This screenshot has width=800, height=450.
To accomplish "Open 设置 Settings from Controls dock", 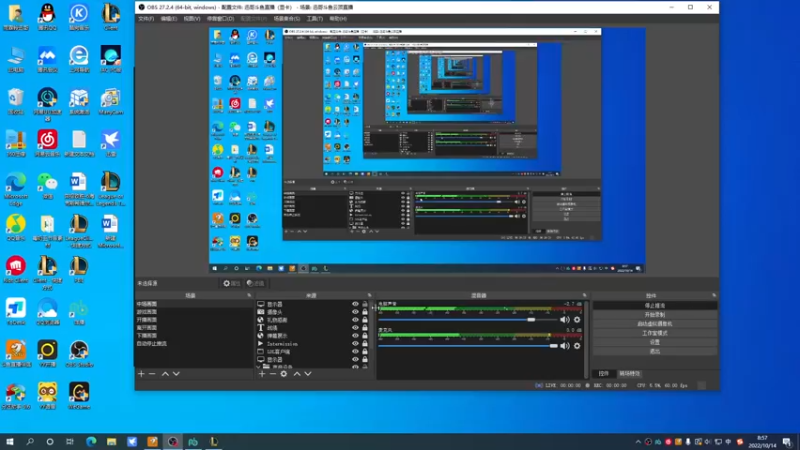I will [x=655, y=342].
